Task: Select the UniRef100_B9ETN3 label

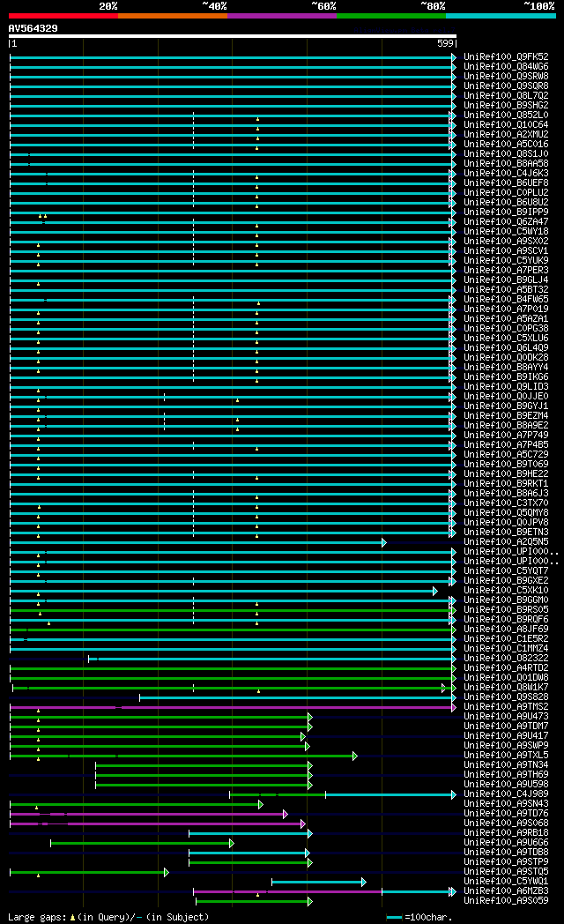Action: [x=506, y=533]
